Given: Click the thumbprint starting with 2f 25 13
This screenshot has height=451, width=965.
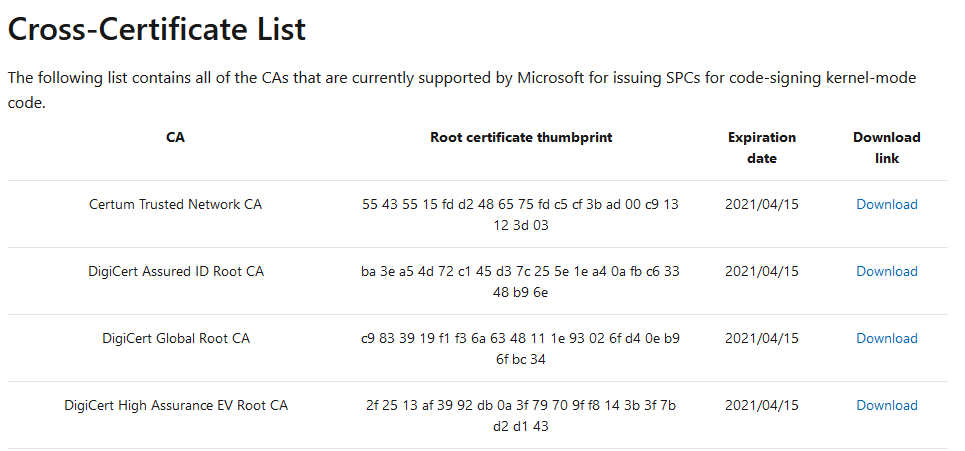Looking at the screenshot, I should pyautogui.click(x=521, y=416).
